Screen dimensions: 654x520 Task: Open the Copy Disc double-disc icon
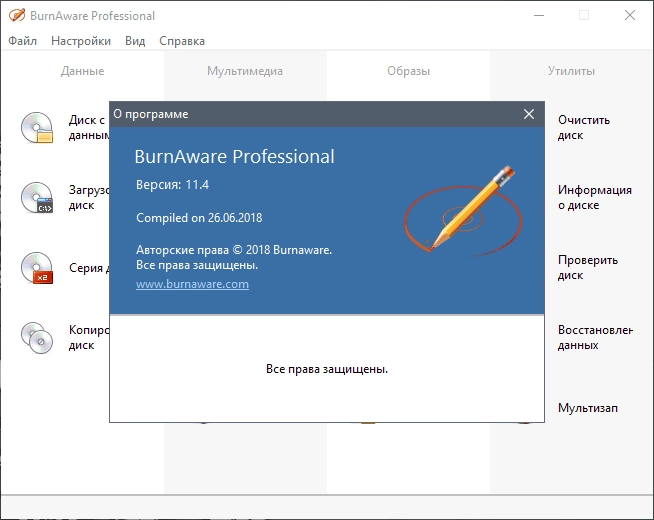pos(37,338)
